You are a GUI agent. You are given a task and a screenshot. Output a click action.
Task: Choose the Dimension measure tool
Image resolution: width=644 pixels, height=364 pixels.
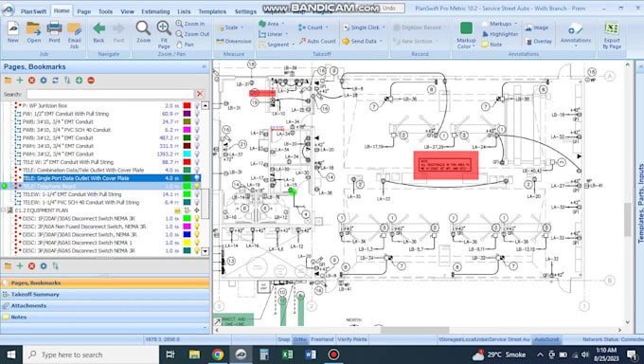pos(233,41)
